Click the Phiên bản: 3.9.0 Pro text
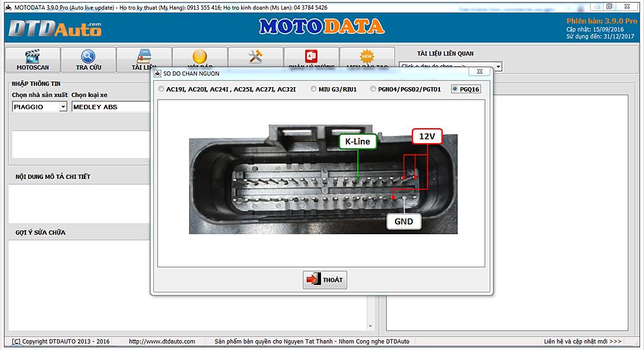 coord(602,21)
